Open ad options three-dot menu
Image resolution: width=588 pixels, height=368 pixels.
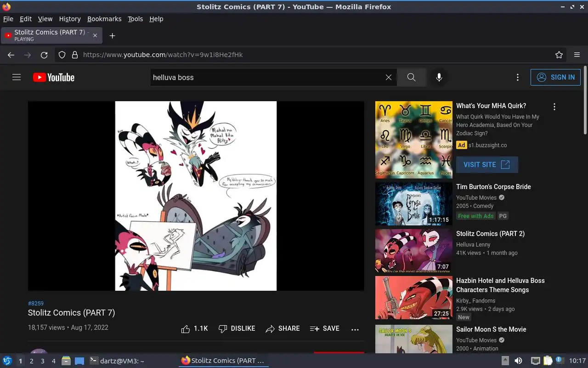pyautogui.click(x=554, y=107)
